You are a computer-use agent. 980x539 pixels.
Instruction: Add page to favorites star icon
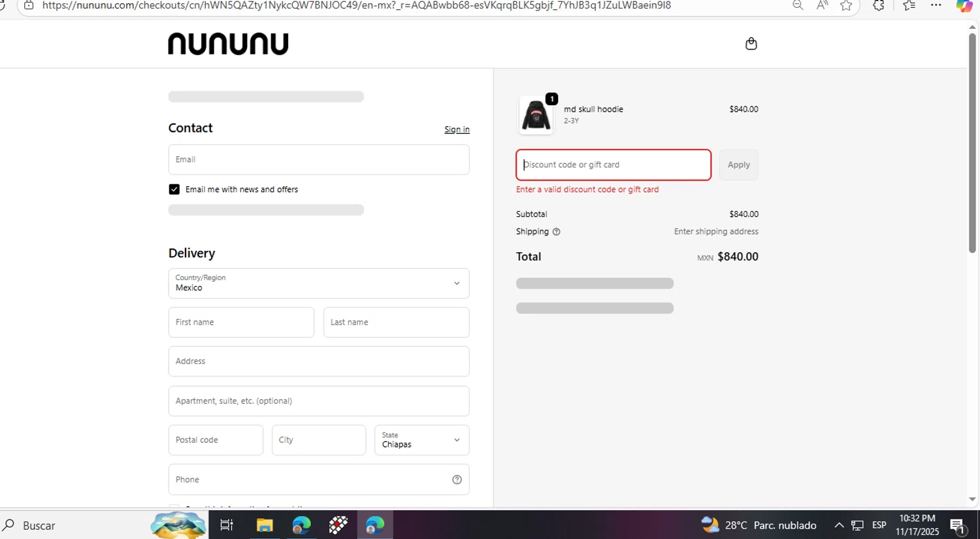coord(846,5)
